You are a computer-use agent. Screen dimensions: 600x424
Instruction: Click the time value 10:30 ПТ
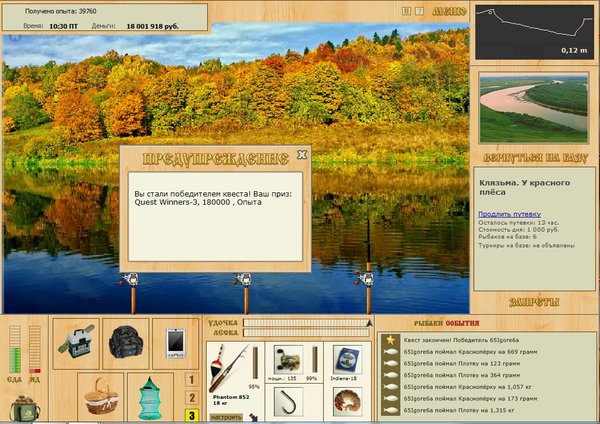coord(64,26)
